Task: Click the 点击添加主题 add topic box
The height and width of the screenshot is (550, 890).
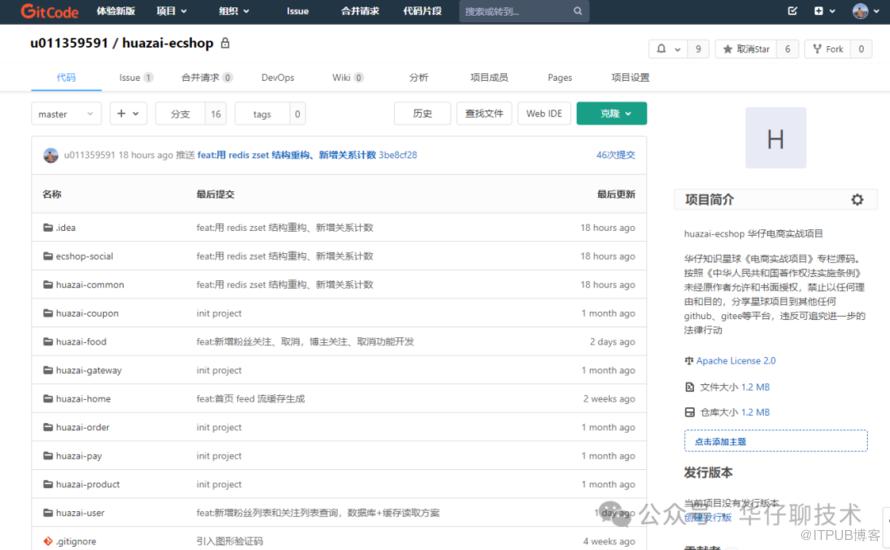Action: tap(775, 441)
